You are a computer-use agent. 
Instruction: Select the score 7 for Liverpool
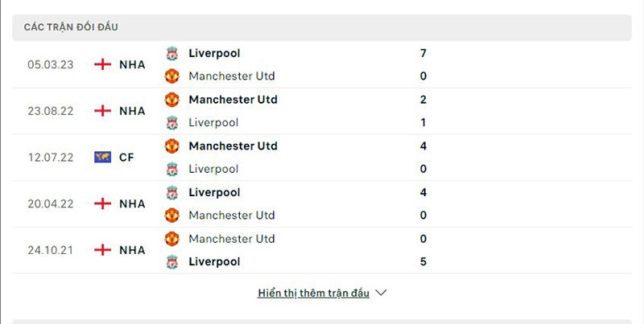[423, 53]
